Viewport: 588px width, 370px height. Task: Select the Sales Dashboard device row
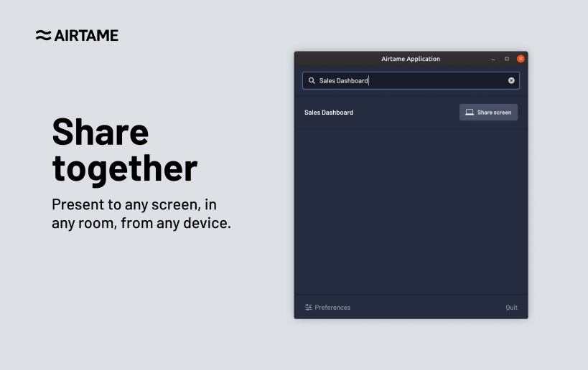click(411, 113)
